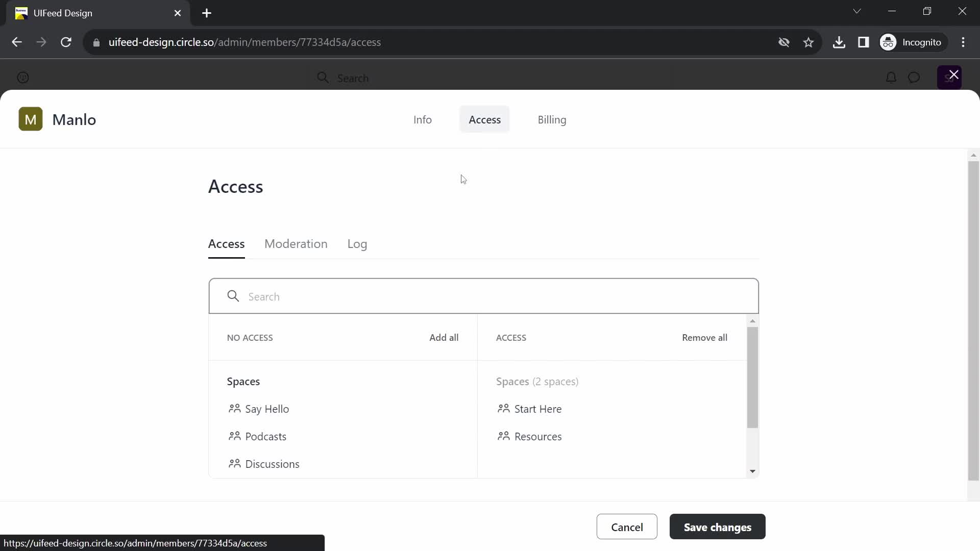Reload the browser page
This screenshot has height=551, width=980.
coord(66,42)
